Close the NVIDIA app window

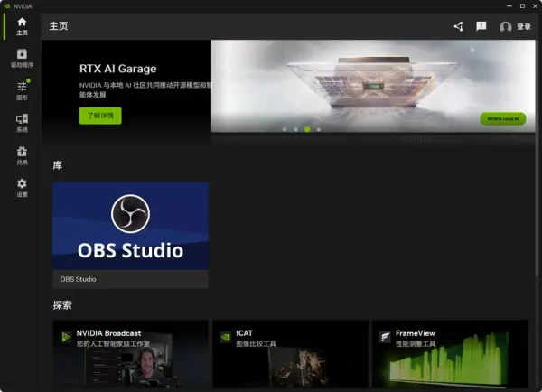[x=535, y=6]
